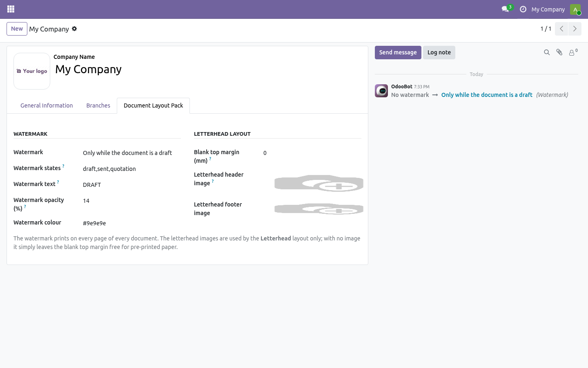Edit the Company Name My Company field
The width and height of the screenshot is (588, 368).
tap(207, 70)
